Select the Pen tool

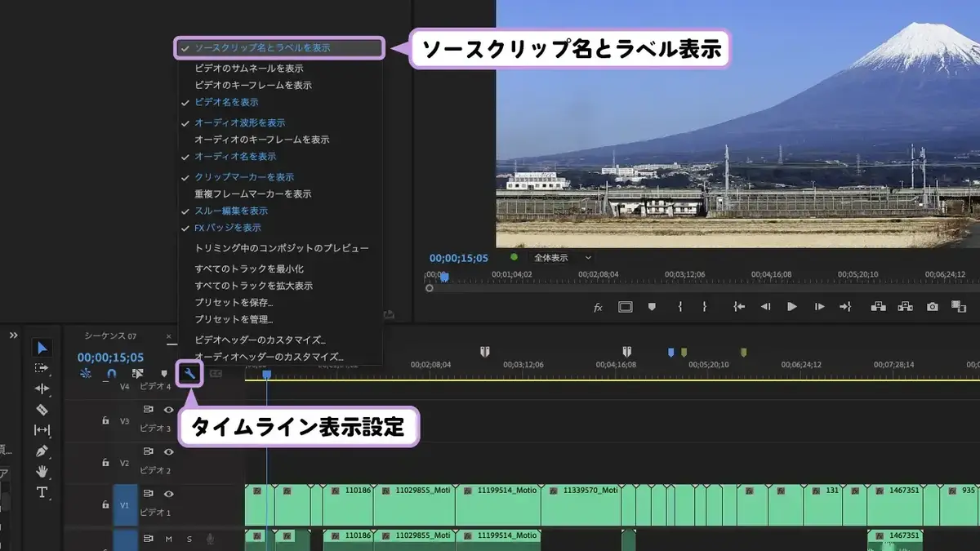42,451
